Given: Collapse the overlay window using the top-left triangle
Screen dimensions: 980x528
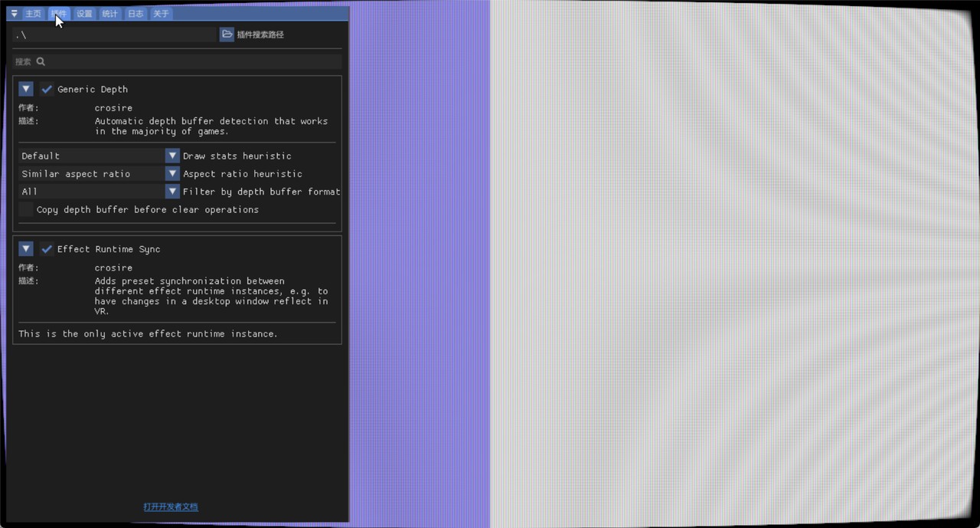Looking at the screenshot, I should point(14,14).
